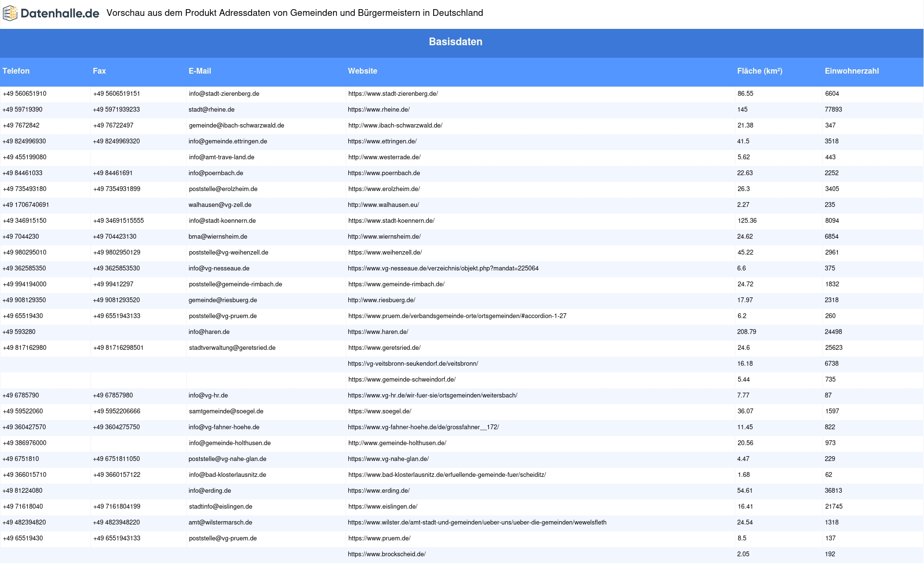Click website https://www.erding.de/
Viewport: 924px width, 563px height.
pyautogui.click(x=379, y=491)
